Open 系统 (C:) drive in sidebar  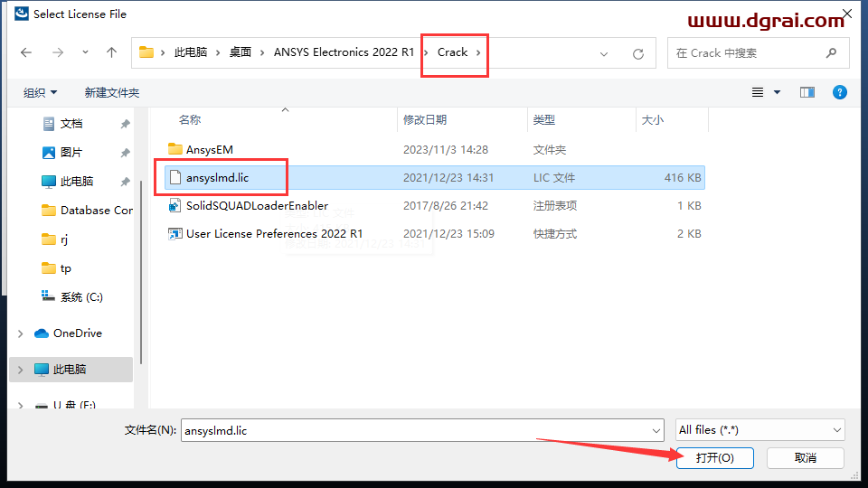[x=72, y=297]
